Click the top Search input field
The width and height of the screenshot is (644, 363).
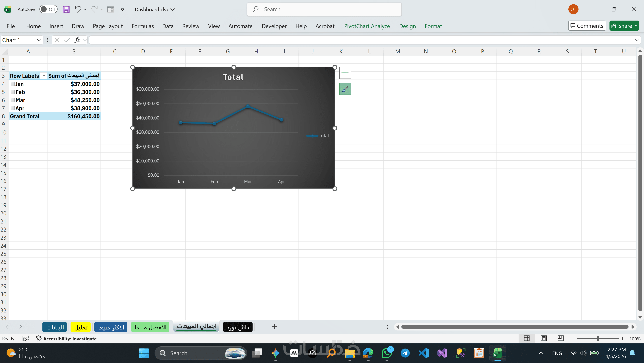tap(324, 9)
